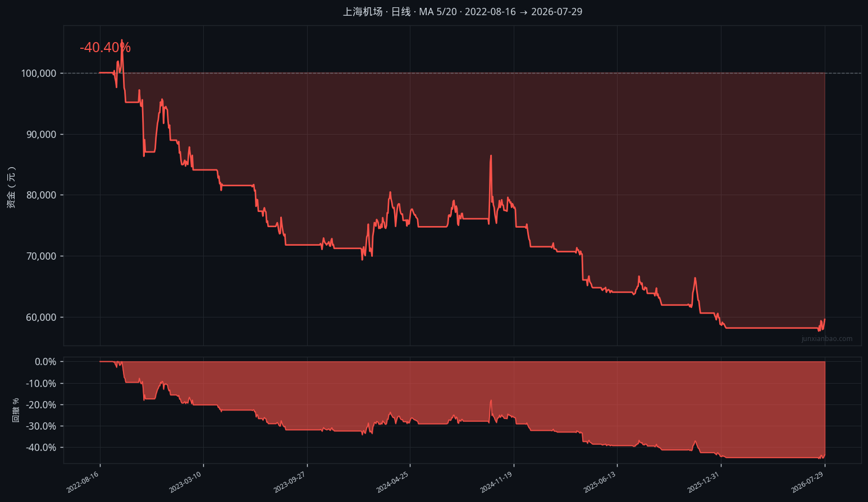
Task: Click the 70,000 y-axis label
Action: [x=41, y=256]
